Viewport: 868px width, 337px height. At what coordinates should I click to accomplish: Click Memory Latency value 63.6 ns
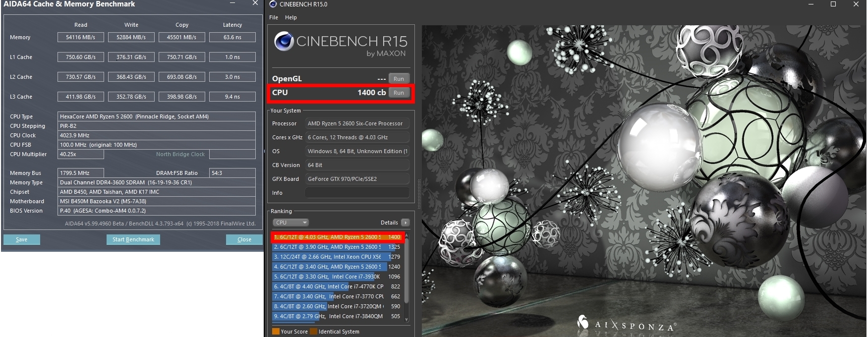(x=232, y=37)
